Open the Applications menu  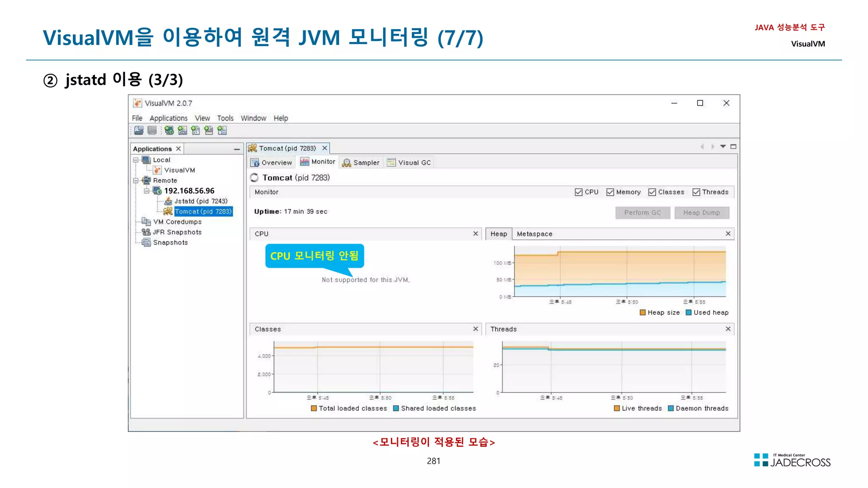coord(168,118)
